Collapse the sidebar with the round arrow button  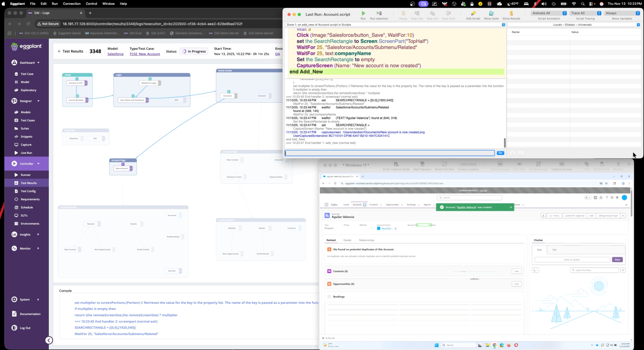pos(49,340)
